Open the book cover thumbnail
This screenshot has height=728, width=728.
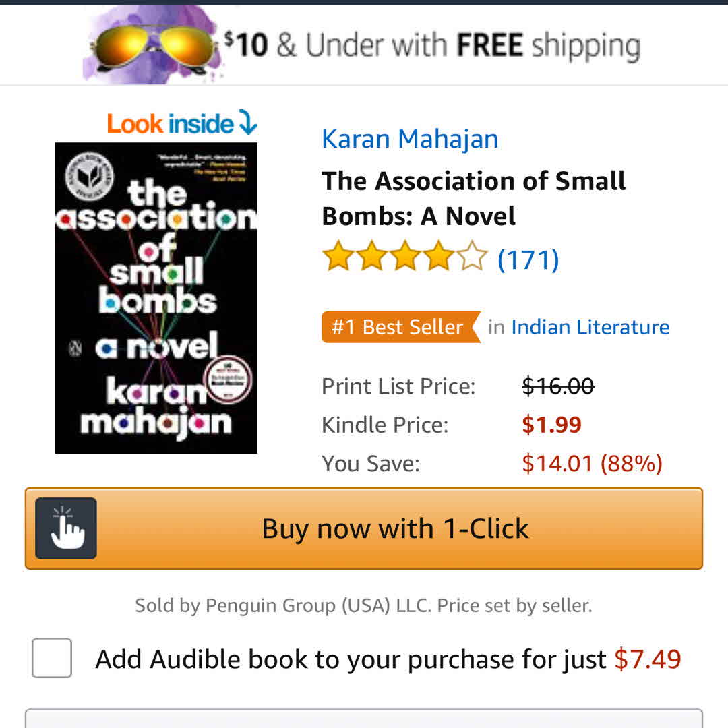[x=156, y=298]
